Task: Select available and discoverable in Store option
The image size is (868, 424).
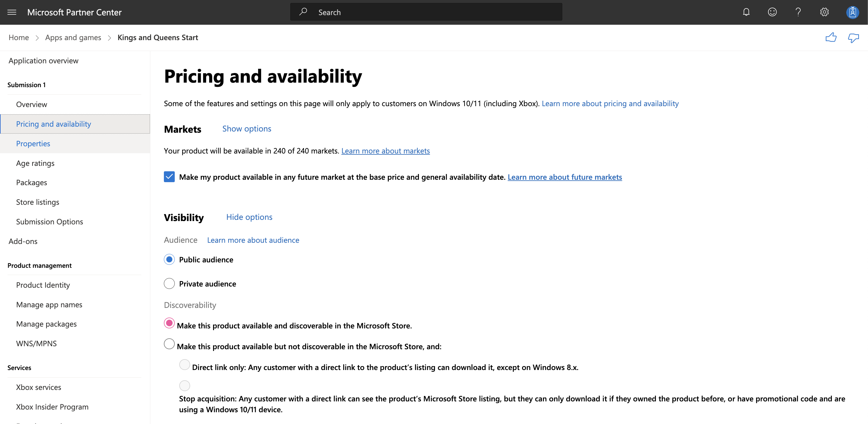Action: click(x=169, y=323)
